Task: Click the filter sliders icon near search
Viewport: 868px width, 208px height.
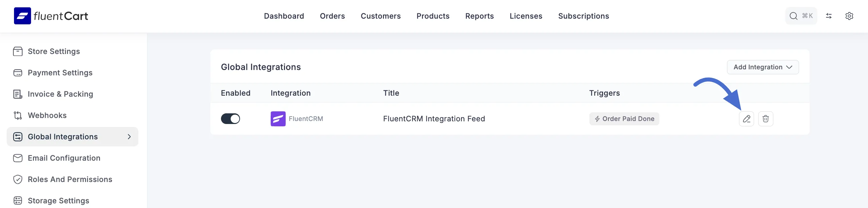Action: [829, 16]
